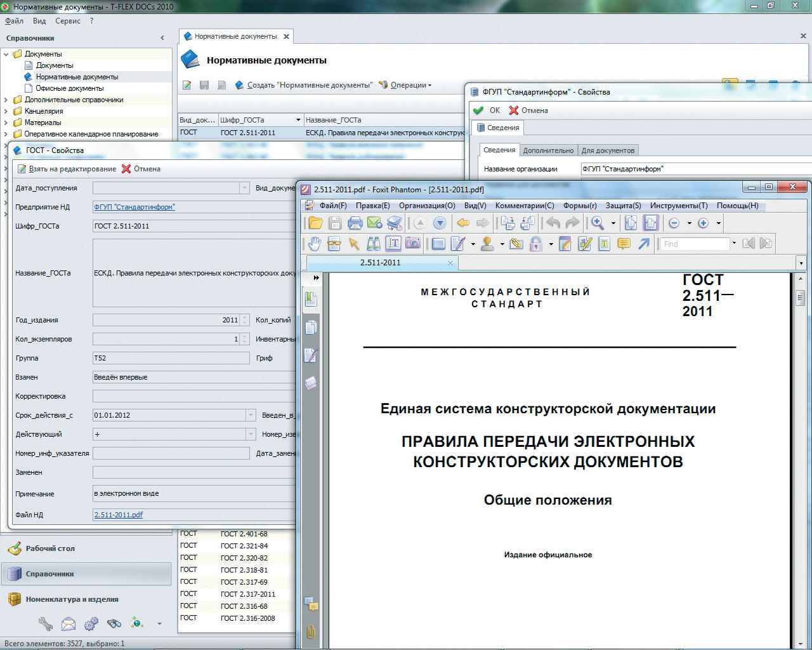Switch to the Дополнительно tab
This screenshot has width=812, height=650.
pyautogui.click(x=548, y=150)
